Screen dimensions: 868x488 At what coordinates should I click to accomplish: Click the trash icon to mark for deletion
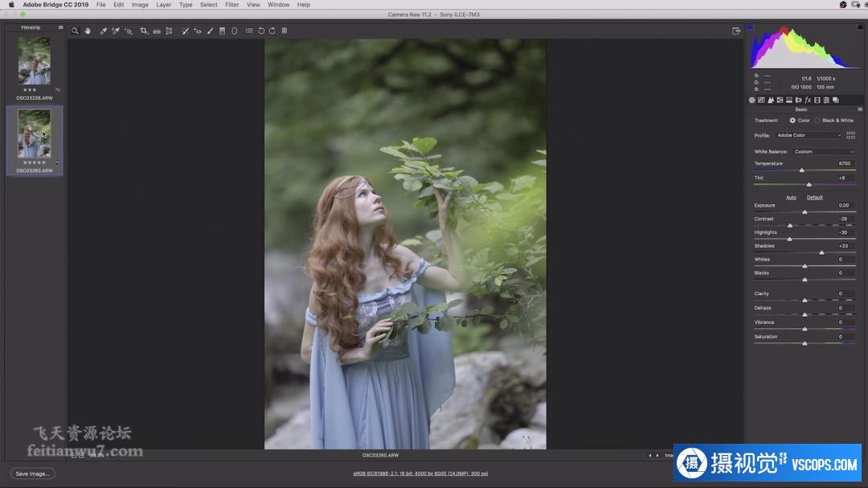(x=285, y=31)
